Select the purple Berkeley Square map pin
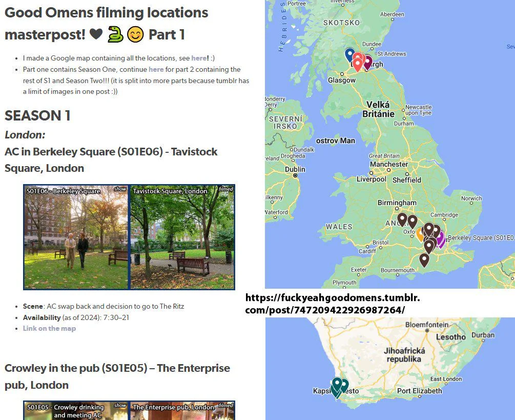The height and width of the screenshot is (420, 515). coord(440,237)
